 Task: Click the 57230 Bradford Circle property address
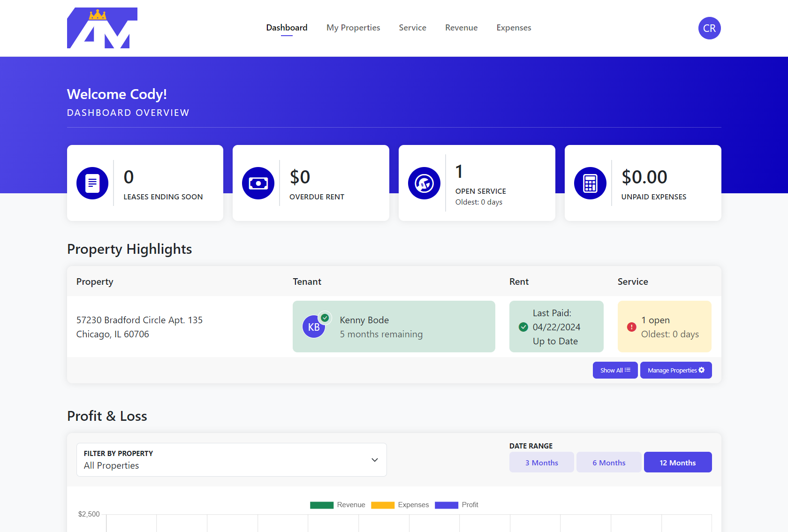tap(139, 327)
